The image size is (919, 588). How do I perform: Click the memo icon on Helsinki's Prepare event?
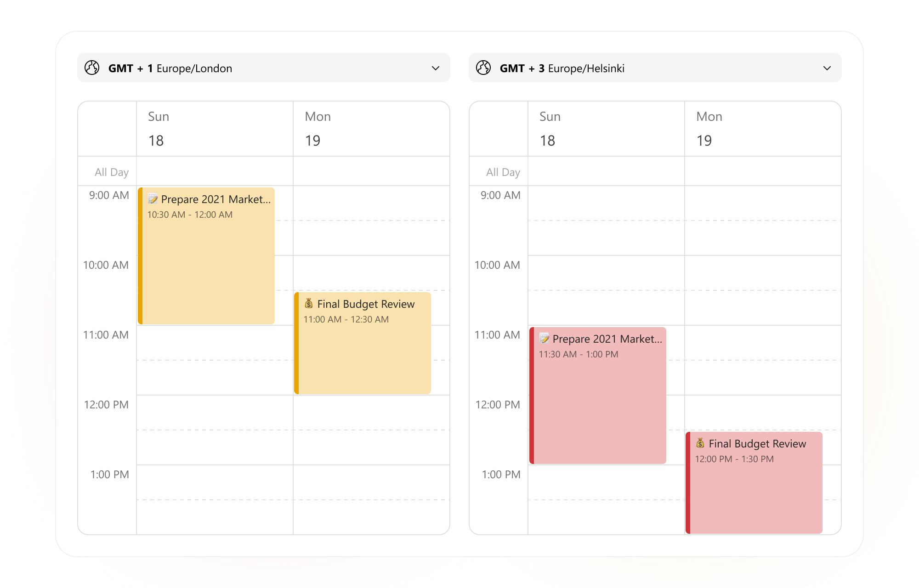click(545, 339)
